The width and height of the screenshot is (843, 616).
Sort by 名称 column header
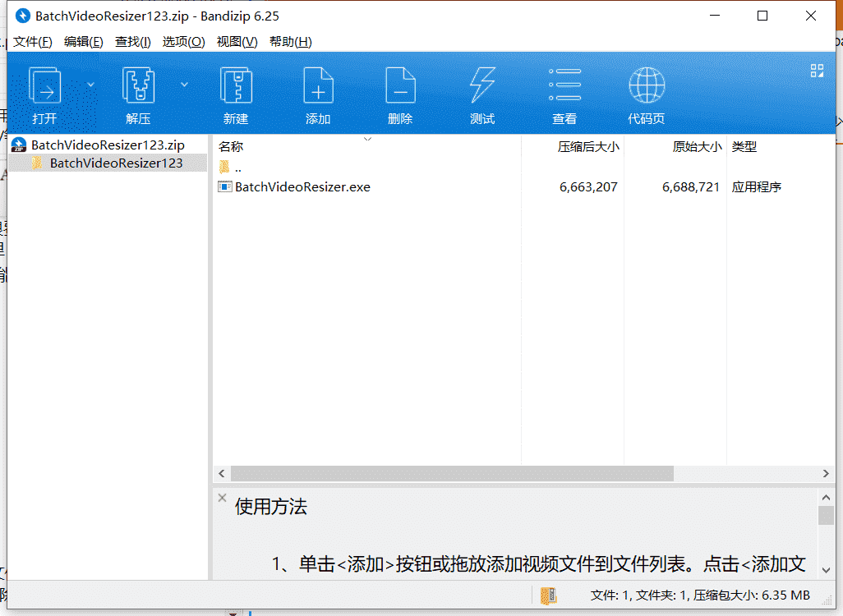tap(231, 146)
